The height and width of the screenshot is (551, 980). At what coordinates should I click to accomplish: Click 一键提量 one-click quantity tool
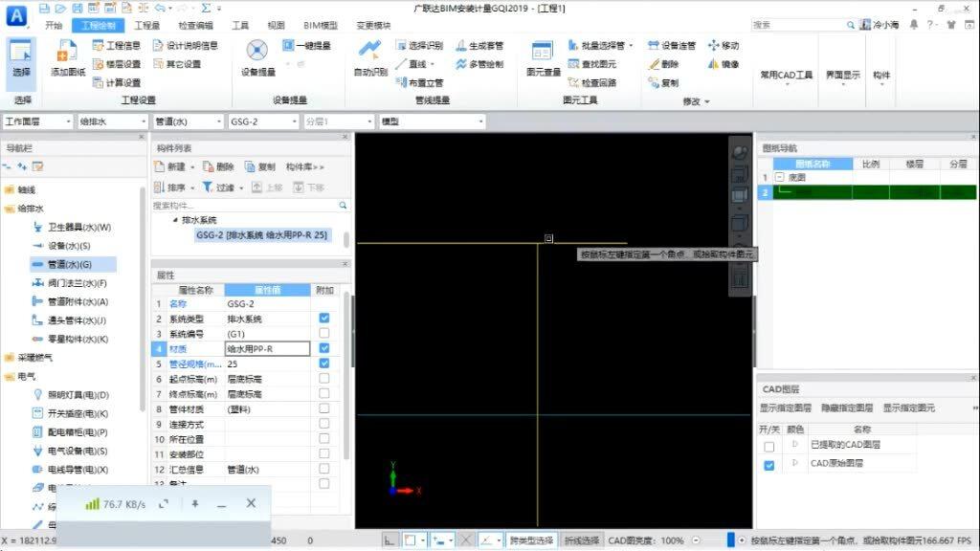[x=307, y=46]
